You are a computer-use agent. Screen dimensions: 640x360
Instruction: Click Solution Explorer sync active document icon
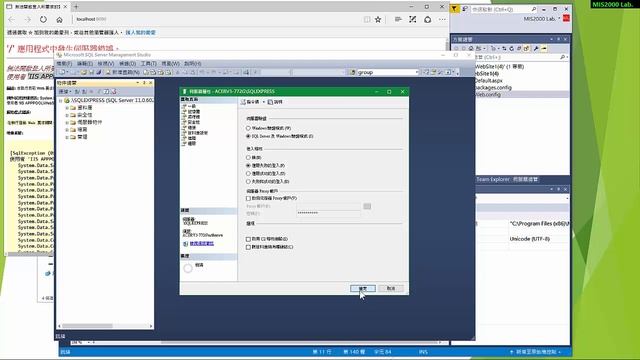504,48
